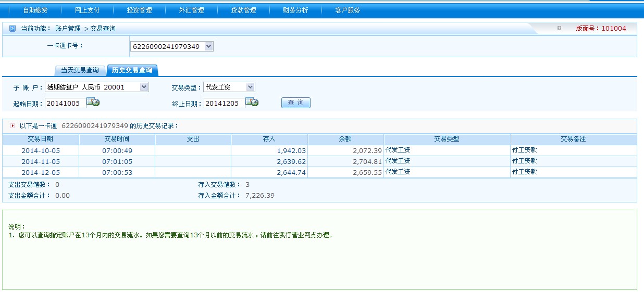Click the blue arrow icon beside 当前功能

coord(13,29)
